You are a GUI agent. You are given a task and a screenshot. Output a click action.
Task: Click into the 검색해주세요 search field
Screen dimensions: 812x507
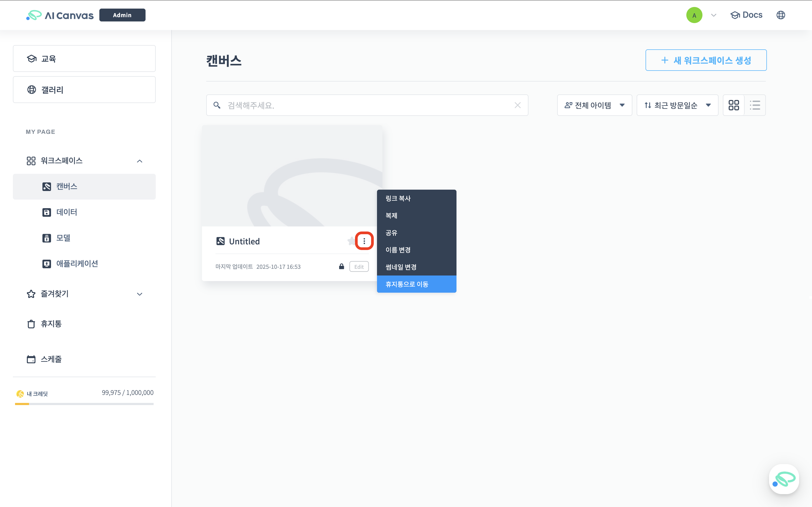click(x=366, y=105)
